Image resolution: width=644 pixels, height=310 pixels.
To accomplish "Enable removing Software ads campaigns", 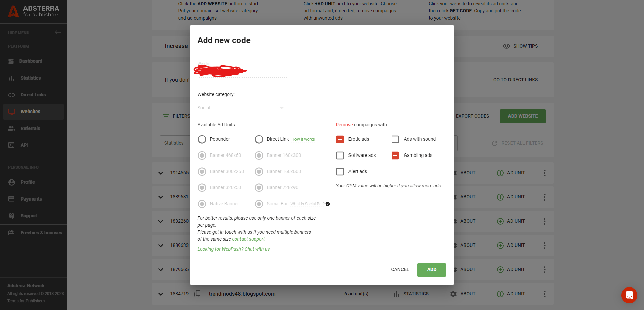I will tap(340, 155).
